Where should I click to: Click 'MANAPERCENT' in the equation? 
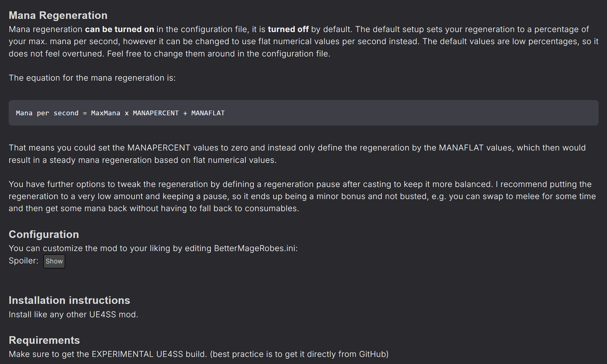[x=156, y=113]
